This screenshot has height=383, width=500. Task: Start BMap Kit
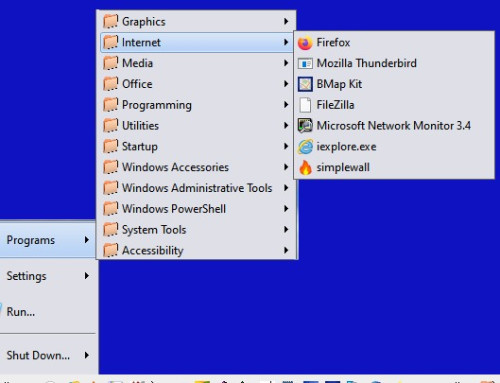click(394, 84)
